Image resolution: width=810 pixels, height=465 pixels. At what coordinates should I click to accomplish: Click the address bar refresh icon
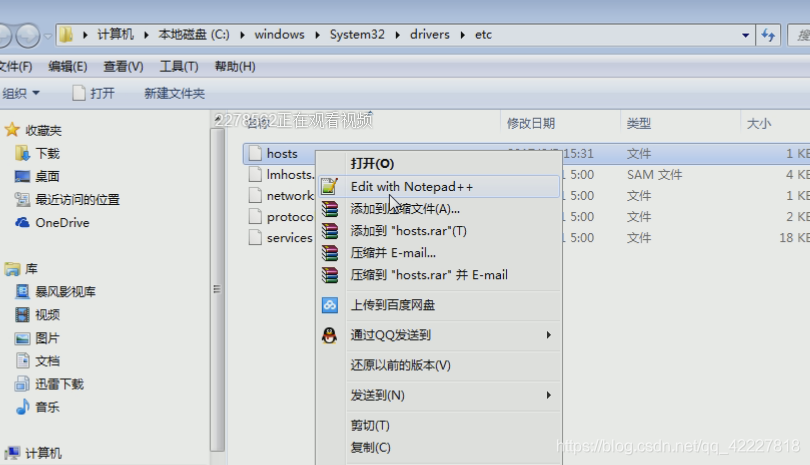click(768, 35)
